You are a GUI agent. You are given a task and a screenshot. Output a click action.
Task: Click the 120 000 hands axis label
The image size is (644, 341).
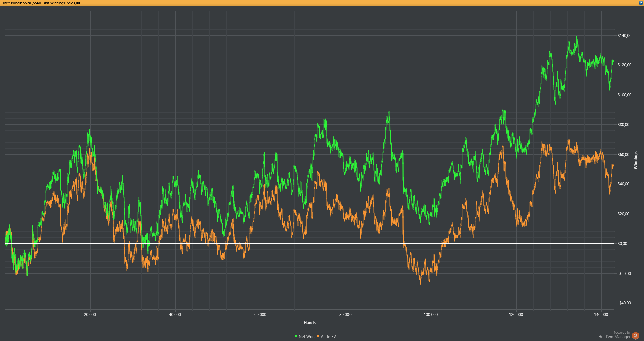tap(516, 315)
